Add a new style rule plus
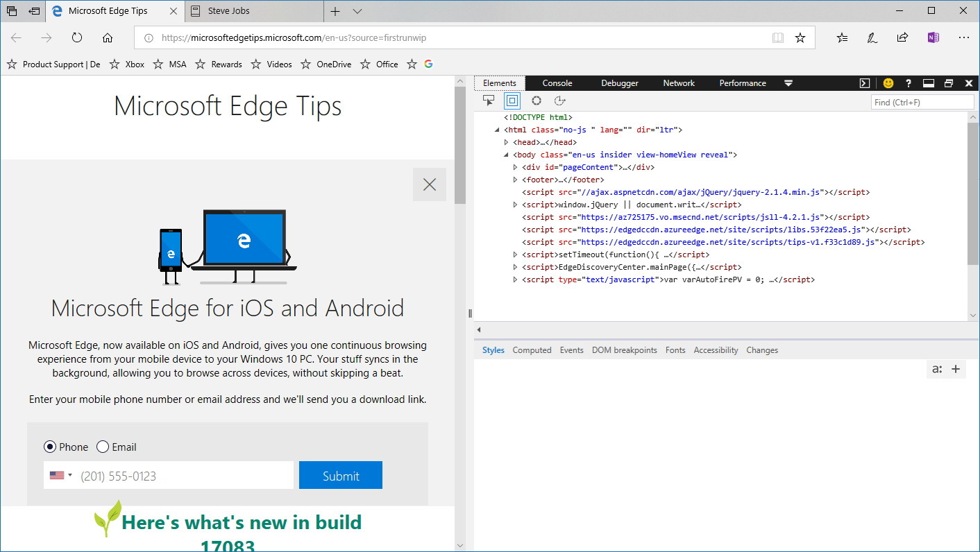 point(956,369)
